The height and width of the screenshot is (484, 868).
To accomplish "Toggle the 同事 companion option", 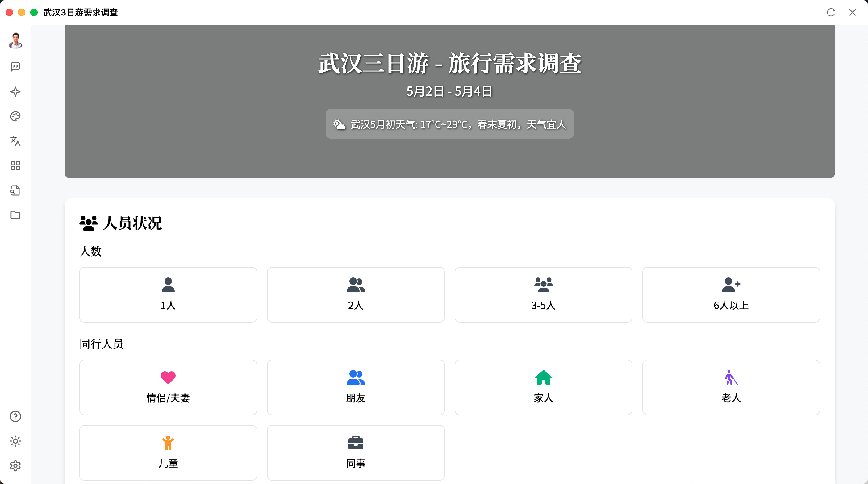I will pos(356,453).
